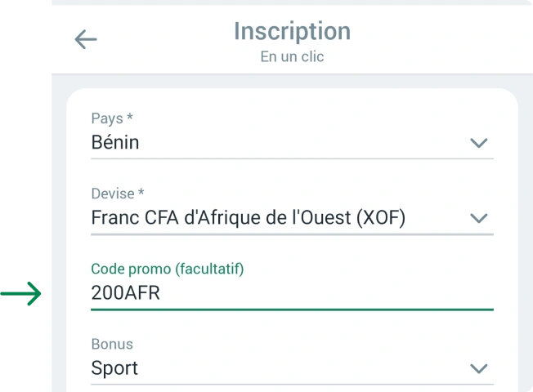Screen dimensions: 533x392
Task: Click the Franc CFA d'Afrique de l'Ouest value
Action: pos(249,218)
